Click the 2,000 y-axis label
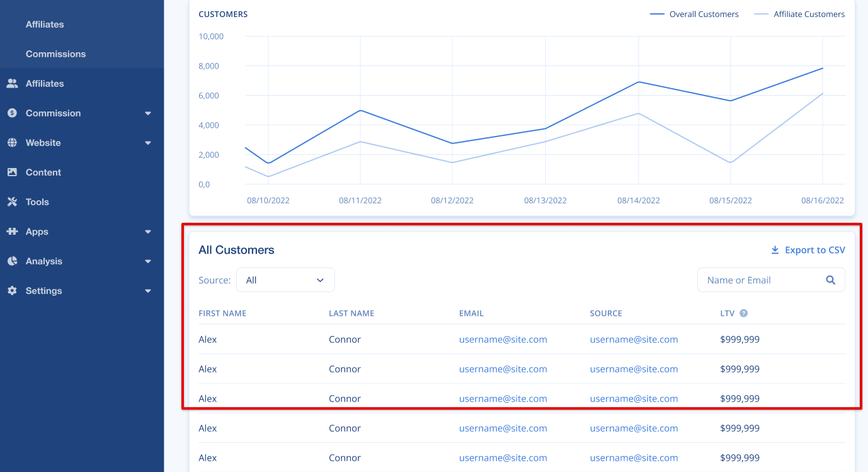868x472 pixels. point(208,155)
